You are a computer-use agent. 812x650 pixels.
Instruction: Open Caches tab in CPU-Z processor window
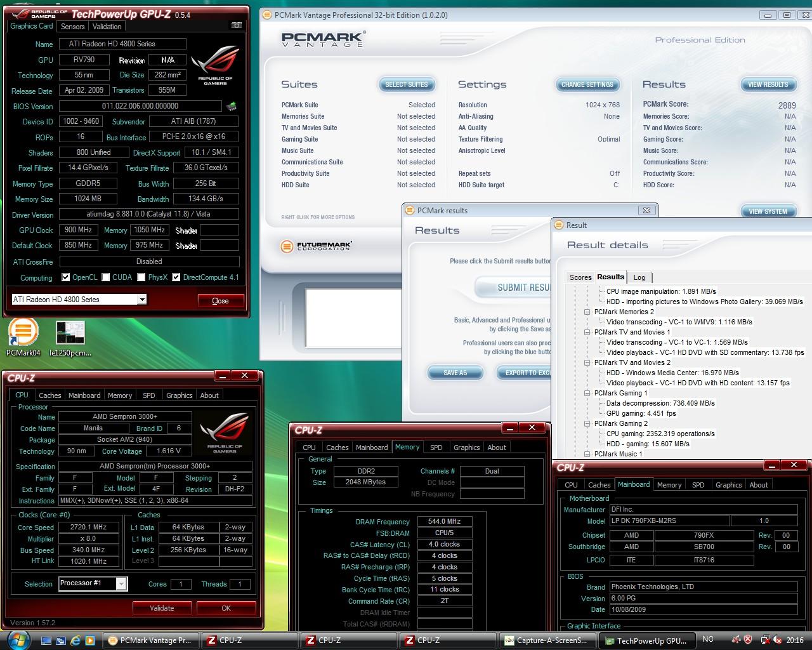50,395
